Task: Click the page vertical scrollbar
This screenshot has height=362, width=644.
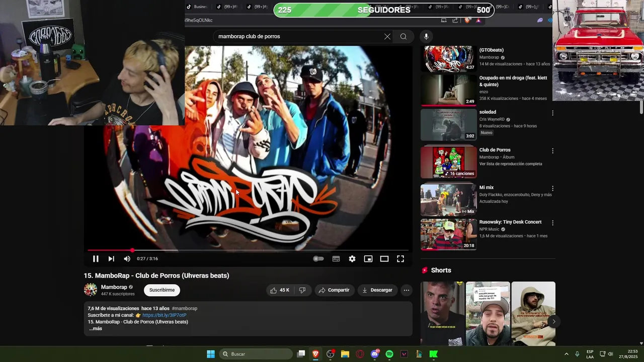Action: coord(641,107)
